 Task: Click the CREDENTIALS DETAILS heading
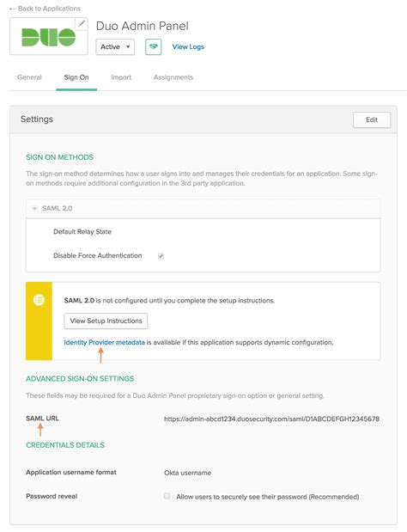[65, 445]
